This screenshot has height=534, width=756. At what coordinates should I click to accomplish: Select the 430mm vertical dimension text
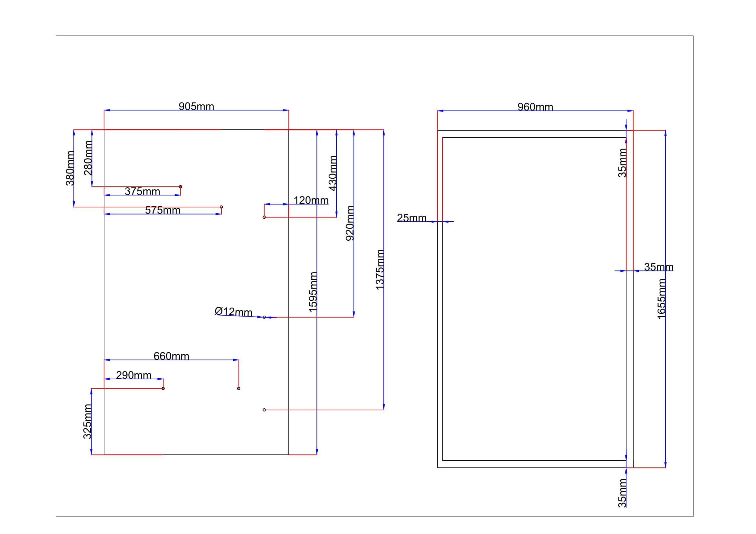coord(333,173)
